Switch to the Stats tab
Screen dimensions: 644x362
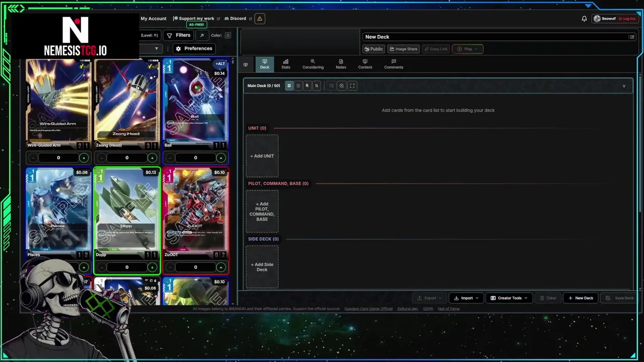[x=286, y=64]
